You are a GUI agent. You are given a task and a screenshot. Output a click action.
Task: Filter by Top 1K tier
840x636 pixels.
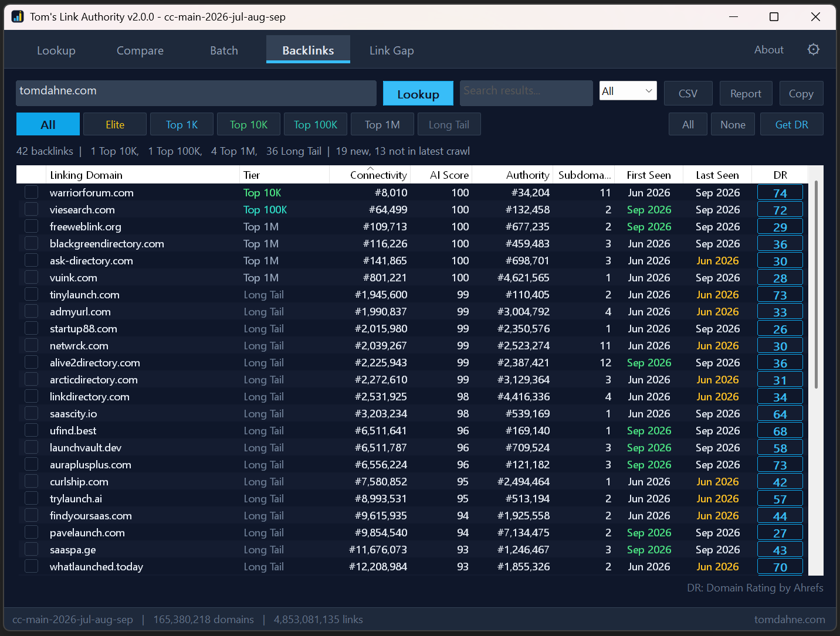[x=182, y=124]
